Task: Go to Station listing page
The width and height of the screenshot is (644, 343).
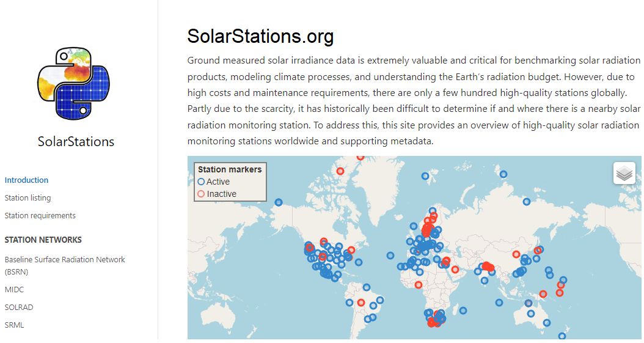Action: click(x=27, y=197)
